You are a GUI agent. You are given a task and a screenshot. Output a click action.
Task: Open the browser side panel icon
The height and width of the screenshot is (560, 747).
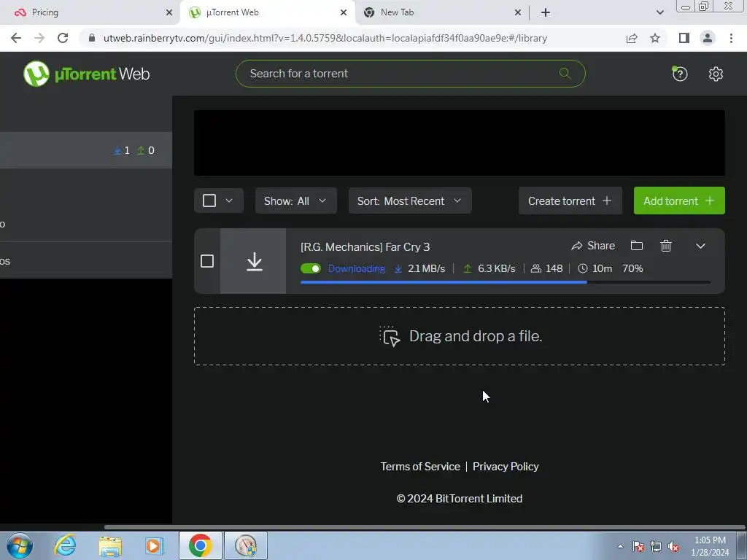click(684, 38)
